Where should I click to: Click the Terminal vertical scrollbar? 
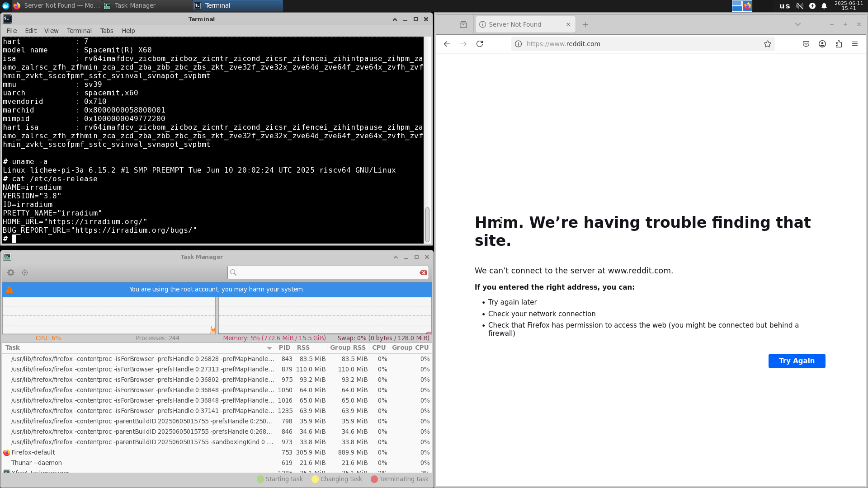[427, 224]
